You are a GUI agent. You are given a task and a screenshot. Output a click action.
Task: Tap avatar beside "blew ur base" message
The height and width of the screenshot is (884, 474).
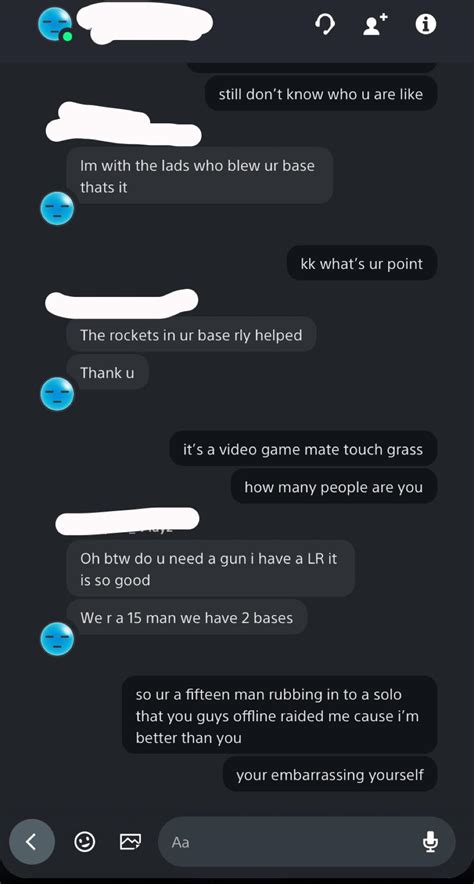pyautogui.click(x=57, y=208)
